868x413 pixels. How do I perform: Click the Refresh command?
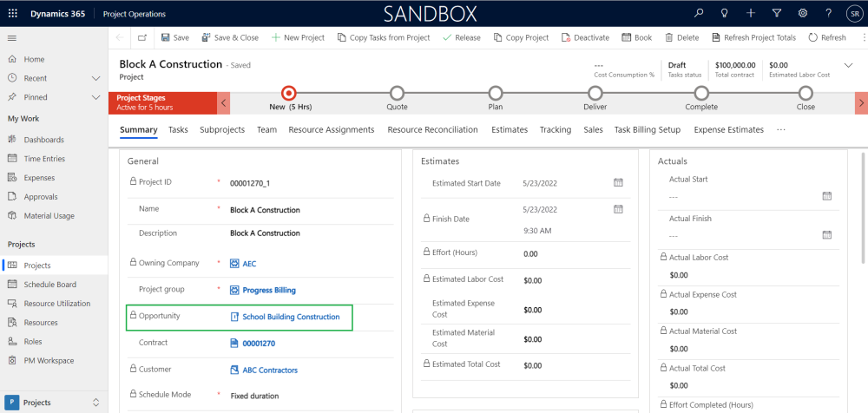[827, 37]
